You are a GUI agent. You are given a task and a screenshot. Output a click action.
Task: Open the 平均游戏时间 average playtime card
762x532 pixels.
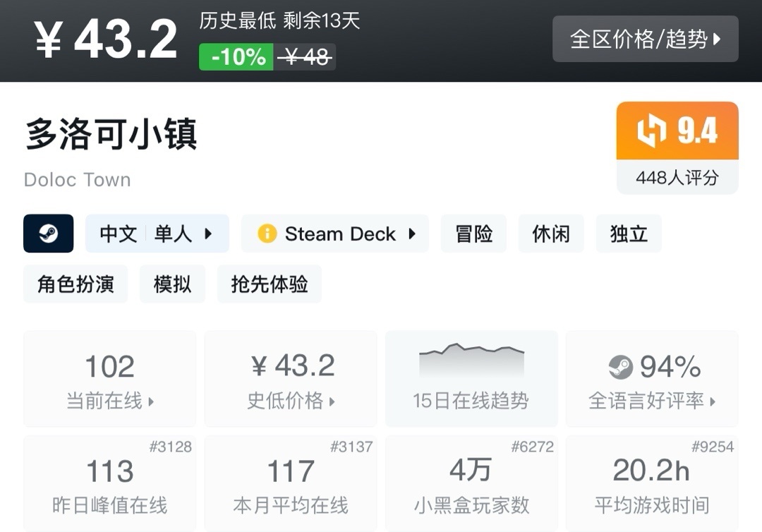click(652, 483)
